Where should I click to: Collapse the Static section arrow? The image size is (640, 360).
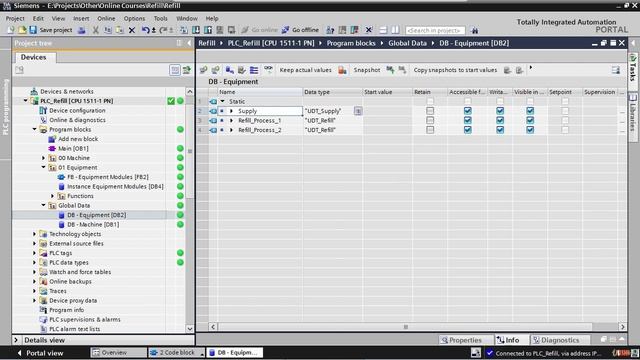point(222,101)
